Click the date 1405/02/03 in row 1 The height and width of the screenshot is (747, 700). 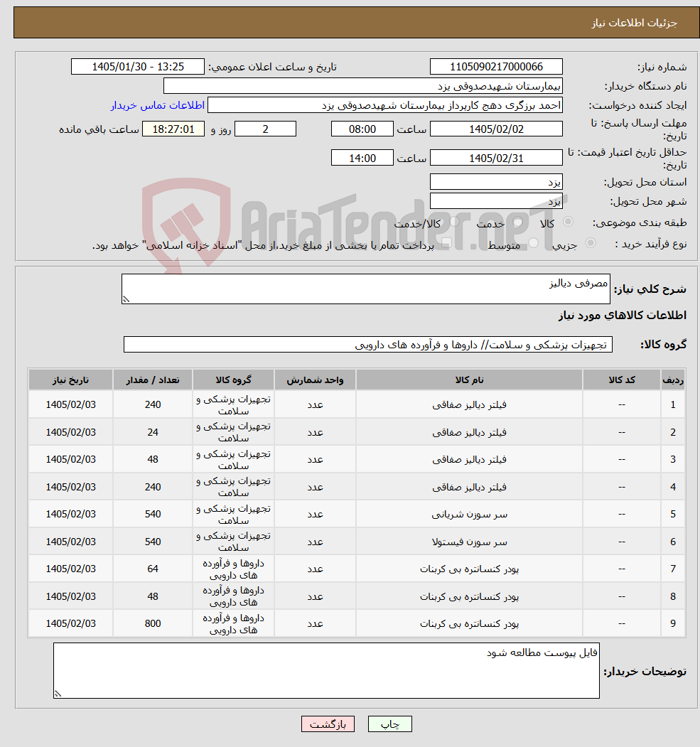[70, 404]
